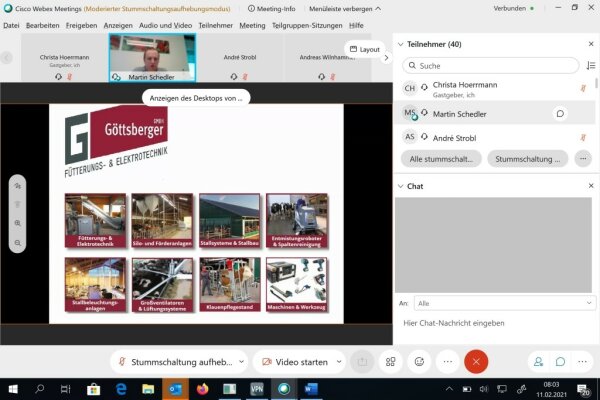Open breakout sessions icon in control bar
The image size is (600, 400).
point(390,362)
